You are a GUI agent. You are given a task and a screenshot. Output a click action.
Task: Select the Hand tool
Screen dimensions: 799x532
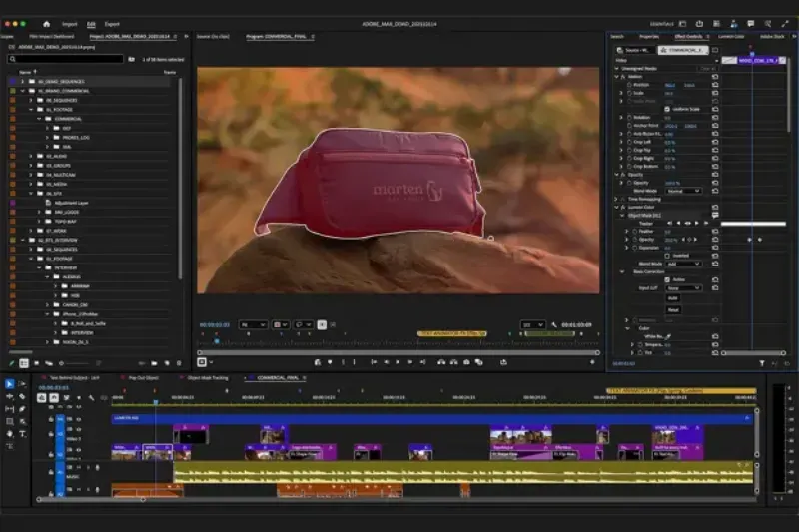tap(9, 434)
